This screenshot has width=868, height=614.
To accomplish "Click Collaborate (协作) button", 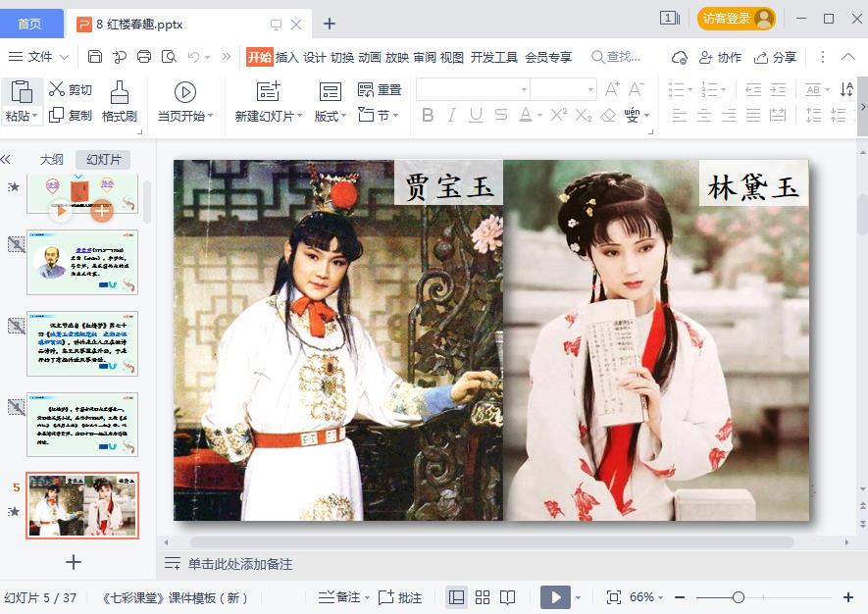I will (720, 57).
